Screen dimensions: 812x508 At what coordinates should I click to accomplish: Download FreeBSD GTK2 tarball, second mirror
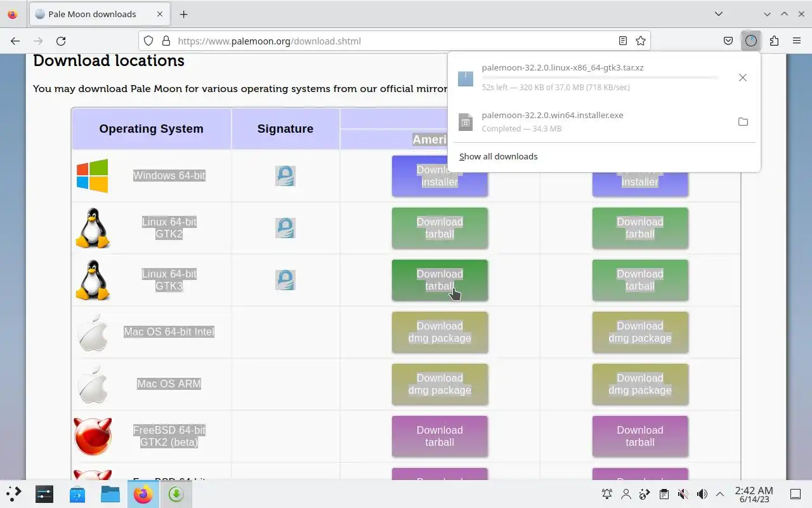click(640, 436)
